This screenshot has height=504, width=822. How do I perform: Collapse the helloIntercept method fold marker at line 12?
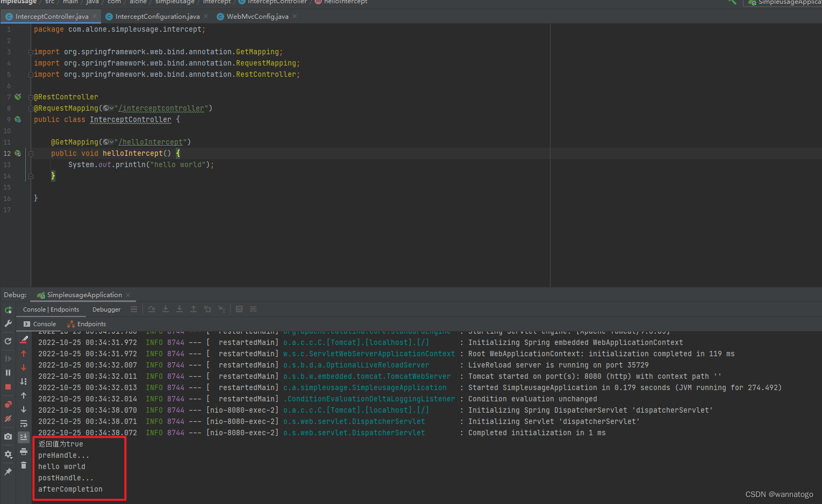(x=31, y=154)
